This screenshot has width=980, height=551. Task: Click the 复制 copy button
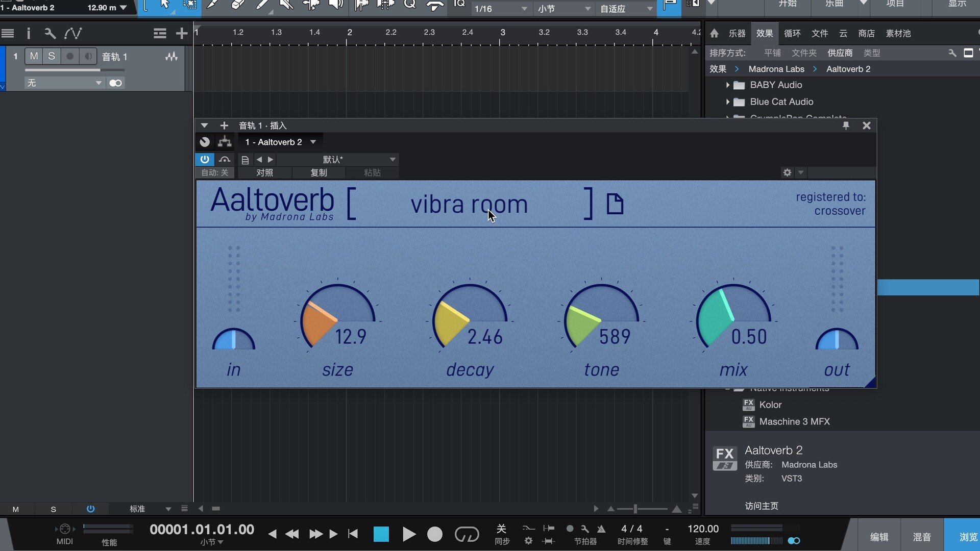point(318,172)
